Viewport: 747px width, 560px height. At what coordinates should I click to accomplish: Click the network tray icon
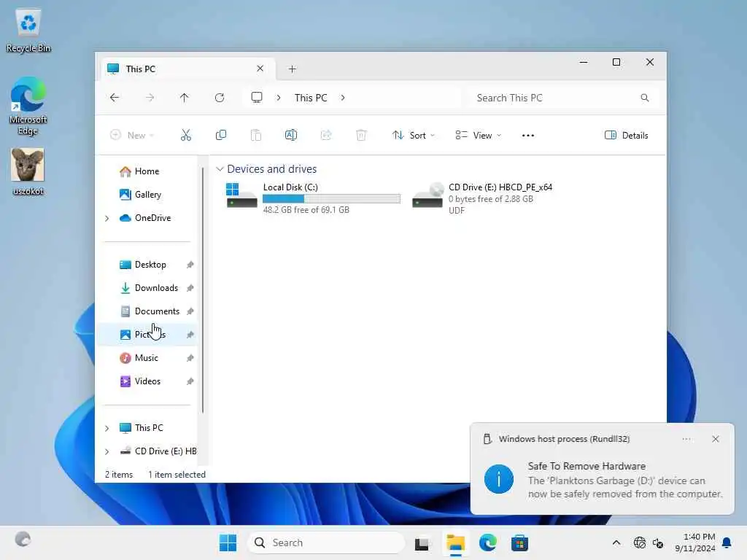click(639, 542)
